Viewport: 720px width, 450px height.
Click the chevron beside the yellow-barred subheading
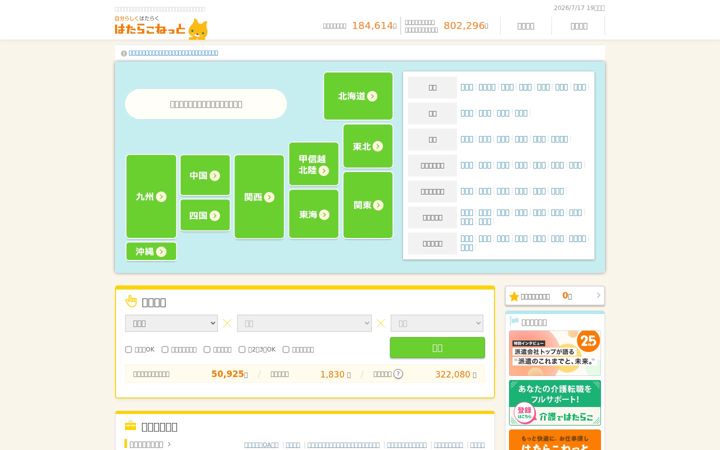click(169, 444)
